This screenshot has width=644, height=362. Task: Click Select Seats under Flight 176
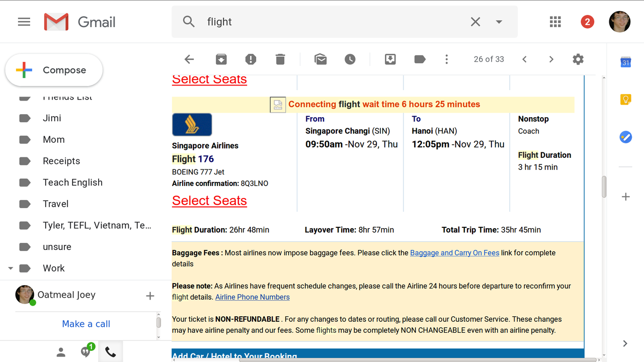pos(209,201)
